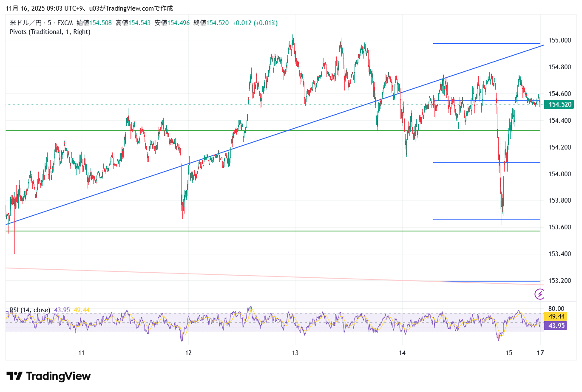Click the purple 43.95 RSI value tag

click(556, 326)
